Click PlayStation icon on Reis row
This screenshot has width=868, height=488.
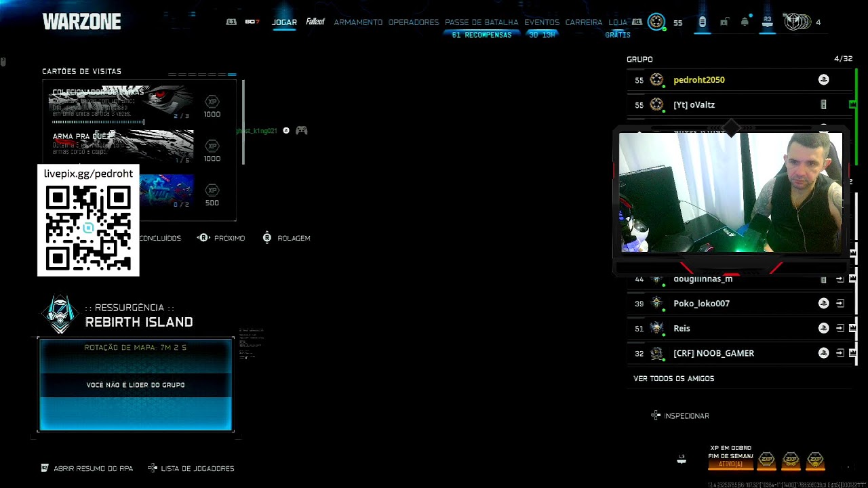click(x=823, y=328)
